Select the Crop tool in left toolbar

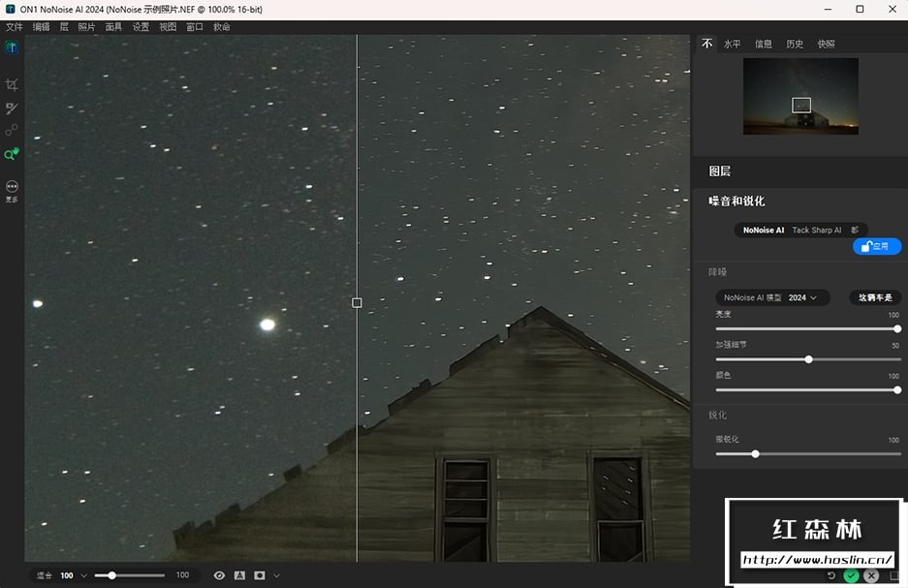click(x=12, y=85)
